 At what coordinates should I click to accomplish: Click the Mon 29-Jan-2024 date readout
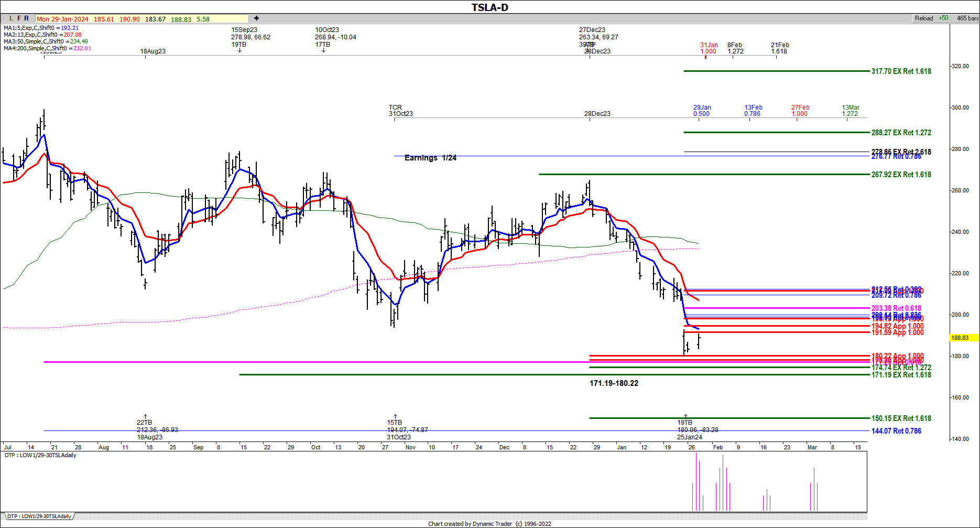coord(62,19)
